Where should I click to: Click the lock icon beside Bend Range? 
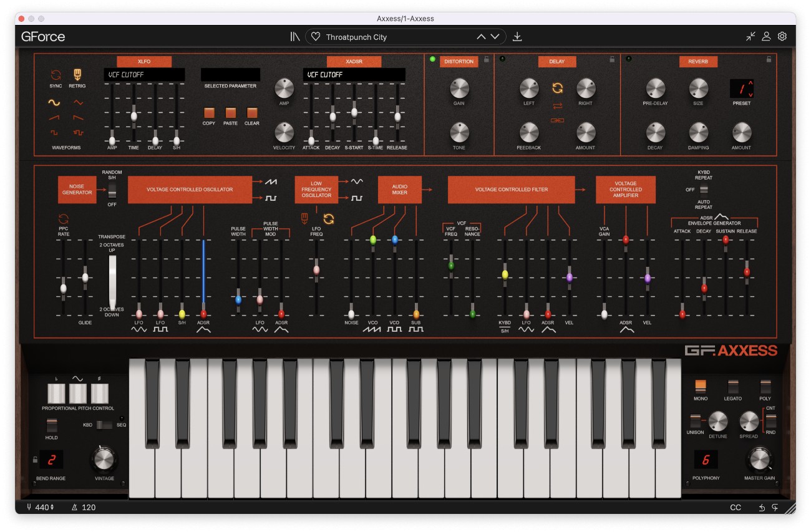[35, 460]
